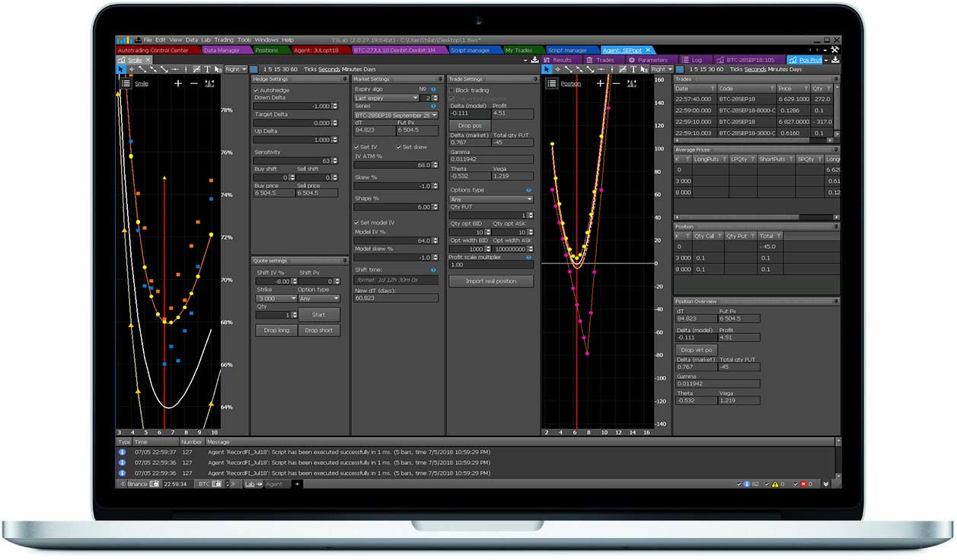Click the download icon beside the Results tab
Image resolution: width=957 pixels, height=560 pixels.
point(534,59)
